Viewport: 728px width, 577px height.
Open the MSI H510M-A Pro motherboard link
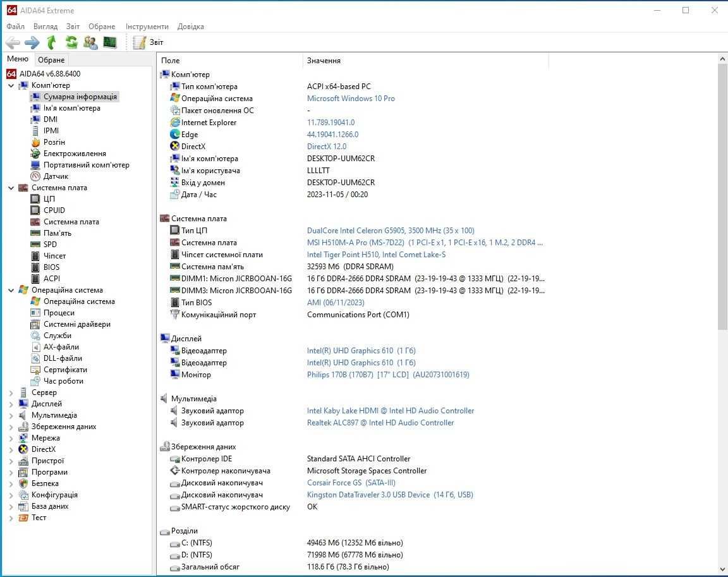[x=425, y=243]
